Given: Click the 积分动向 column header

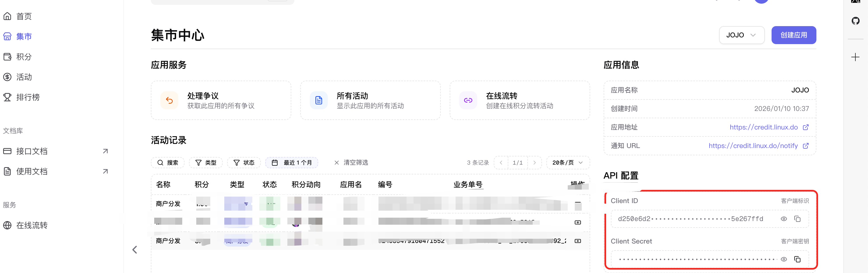Looking at the screenshot, I should [x=306, y=185].
